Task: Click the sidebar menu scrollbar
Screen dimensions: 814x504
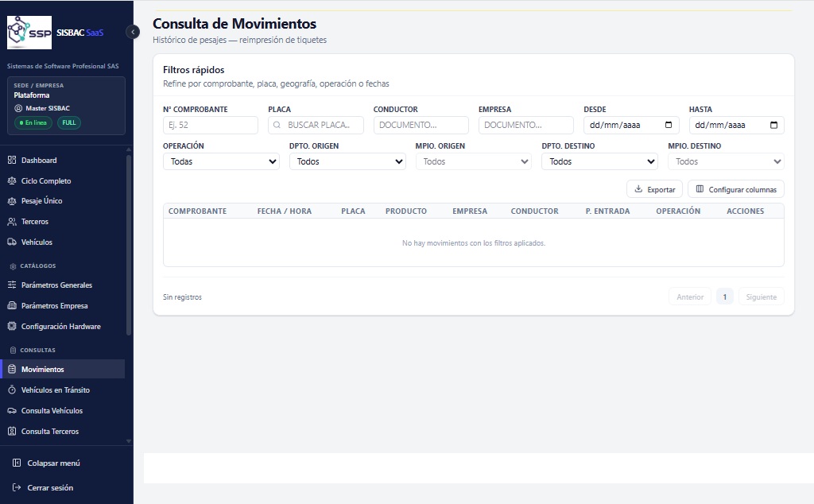Action: pyautogui.click(x=129, y=244)
